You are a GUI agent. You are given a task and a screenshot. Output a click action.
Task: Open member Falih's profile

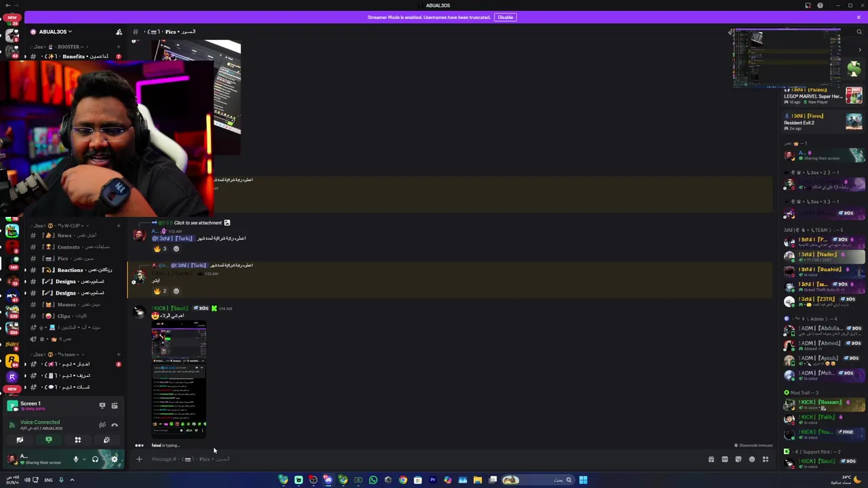pyautogui.click(x=823, y=419)
